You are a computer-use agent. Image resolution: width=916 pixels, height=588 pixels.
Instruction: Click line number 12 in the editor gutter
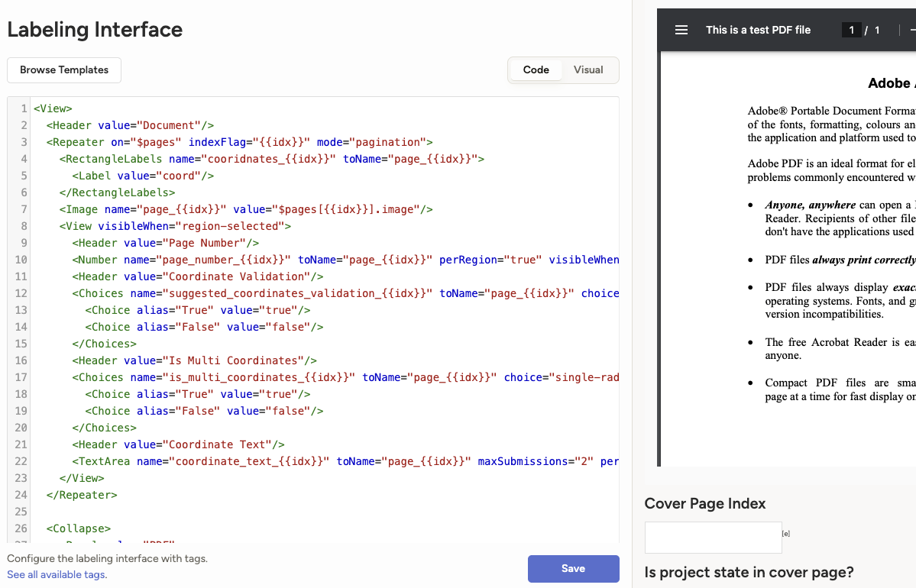point(21,293)
